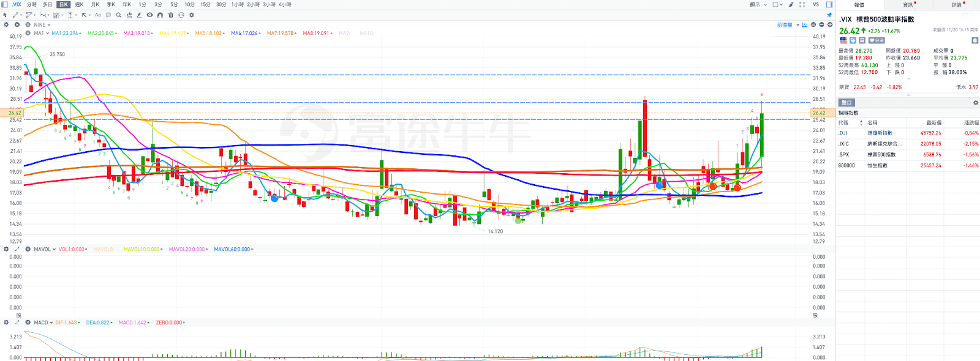Open the 評論 comments tab
The image size is (980, 361).
point(956,5)
